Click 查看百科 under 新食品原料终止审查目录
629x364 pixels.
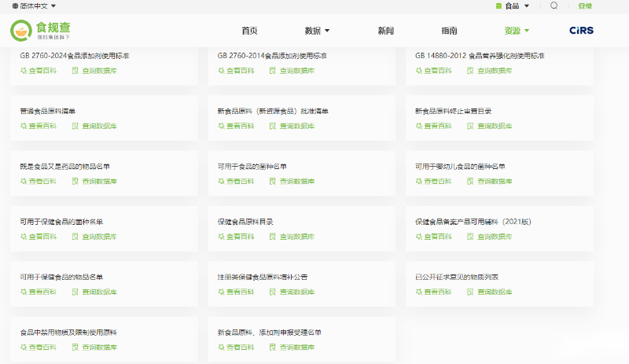coord(438,126)
